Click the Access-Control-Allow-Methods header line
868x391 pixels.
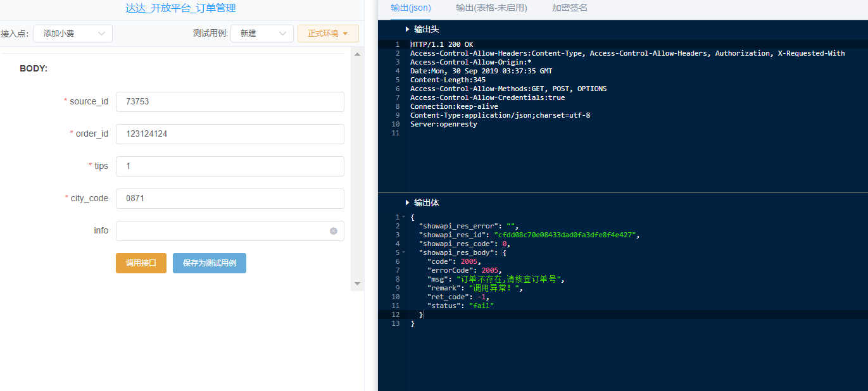(x=508, y=89)
